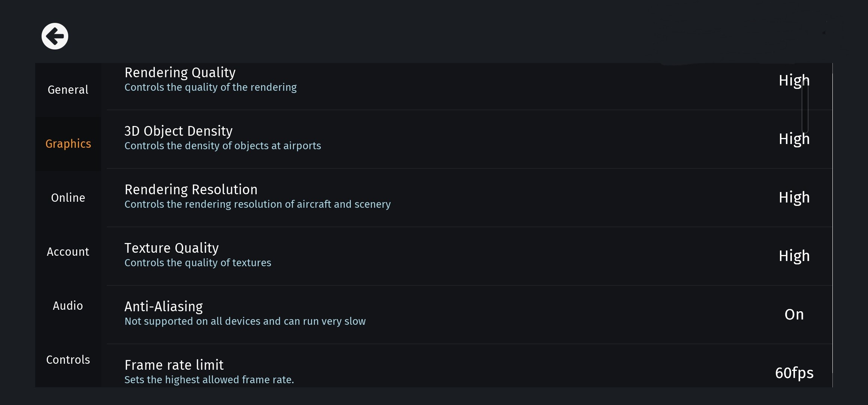This screenshot has width=868, height=405.
Task: Select the Frame rate limit title
Action: [x=174, y=365]
